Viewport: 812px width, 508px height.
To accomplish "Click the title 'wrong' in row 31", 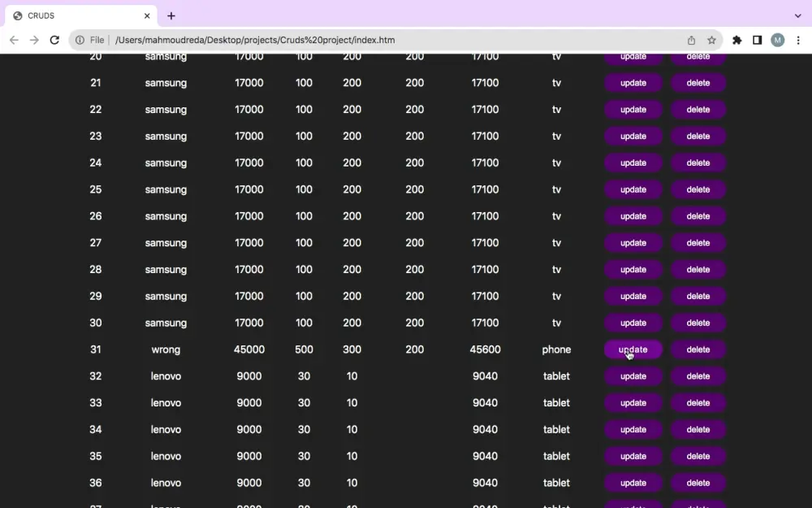I will pyautogui.click(x=166, y=350).
